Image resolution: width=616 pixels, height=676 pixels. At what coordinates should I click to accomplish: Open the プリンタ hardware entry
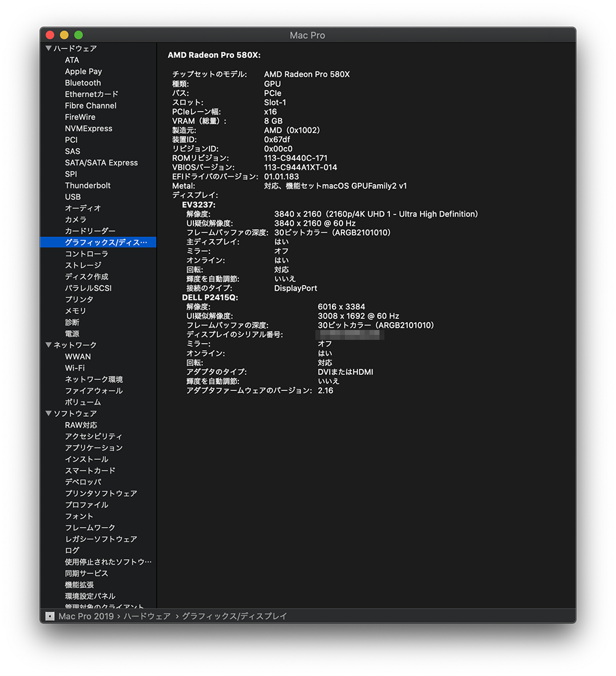click(x=79, y=300)
